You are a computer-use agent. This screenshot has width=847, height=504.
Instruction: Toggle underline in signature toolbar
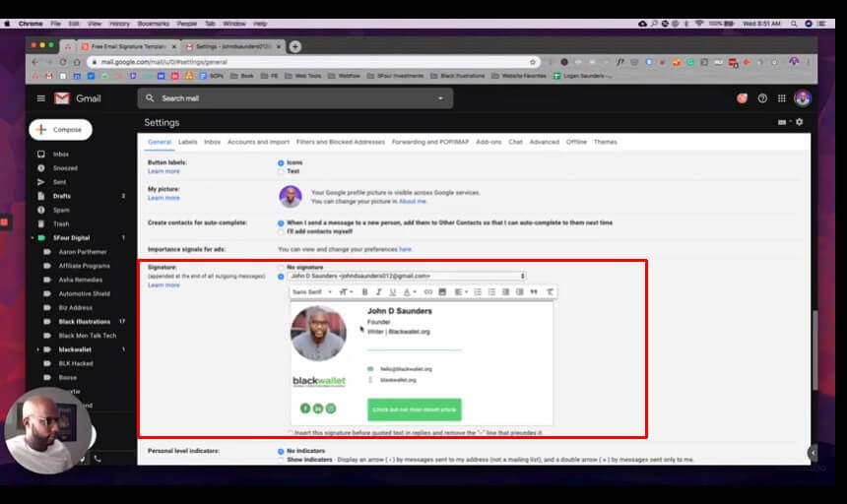(x=393, y=292)
